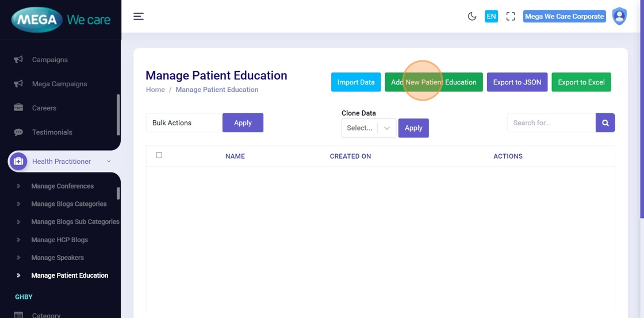Enter fullscreen mode via expand icon
644x318 pixels.
point(511,16)
